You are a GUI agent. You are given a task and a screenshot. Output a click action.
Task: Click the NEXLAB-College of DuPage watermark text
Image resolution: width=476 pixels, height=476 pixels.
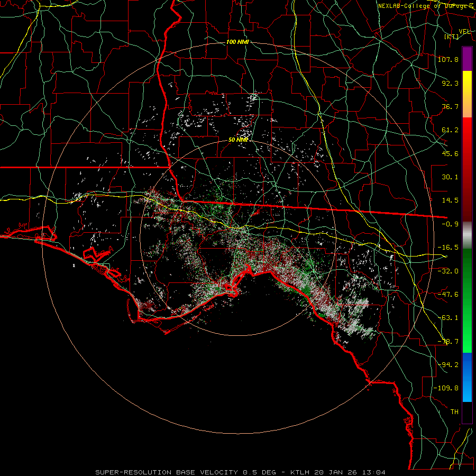tap(426, 6)
